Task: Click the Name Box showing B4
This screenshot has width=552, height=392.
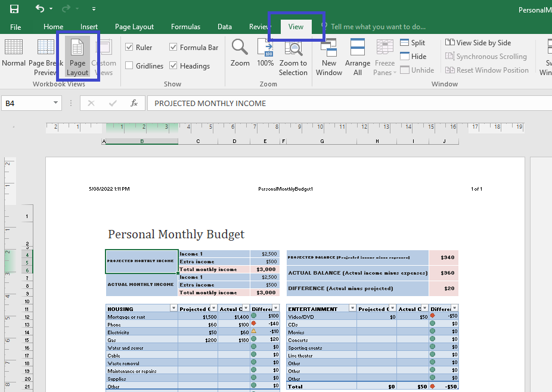Action: pyautogui.click(x=26, y=103)
